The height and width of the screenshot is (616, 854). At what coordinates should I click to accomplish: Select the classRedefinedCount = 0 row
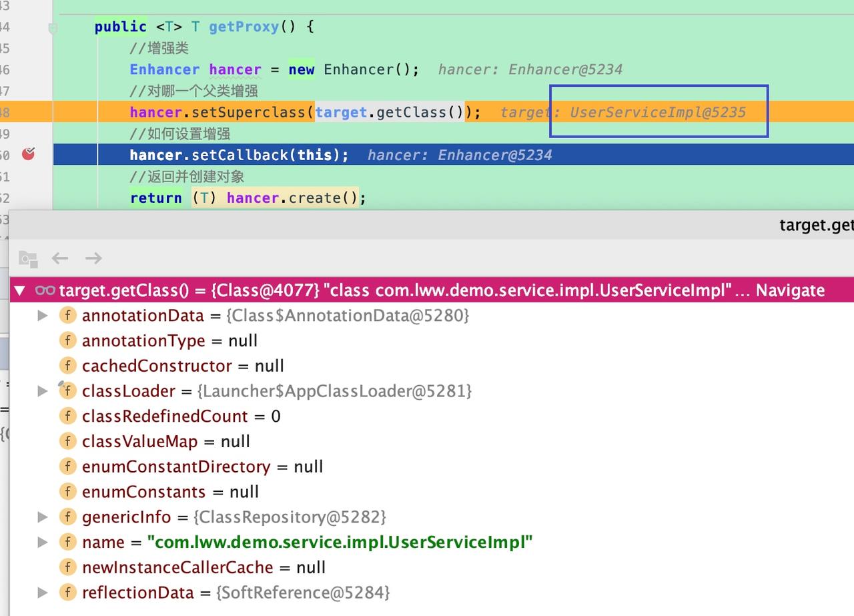(x=432, y=416)
